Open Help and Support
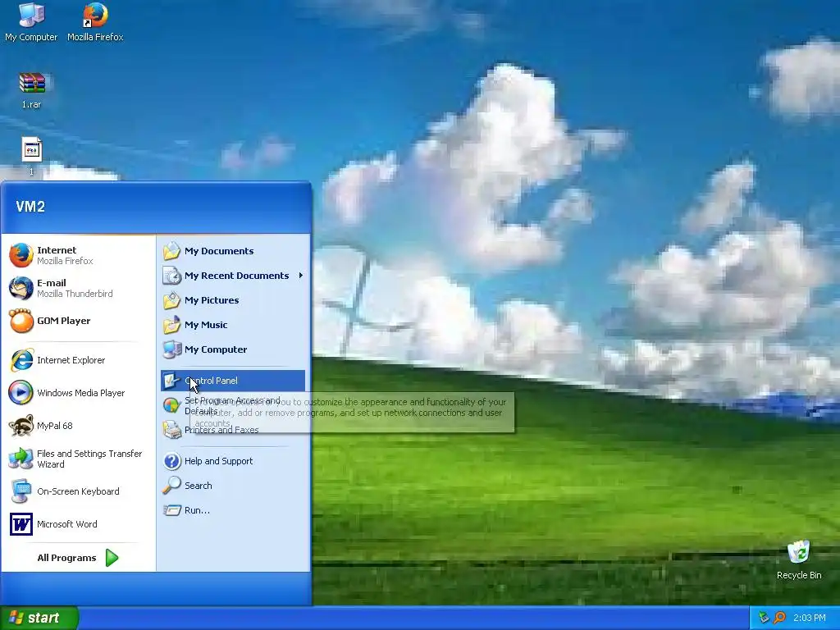Viewport: 840px width, 630px height. point(233,461)
